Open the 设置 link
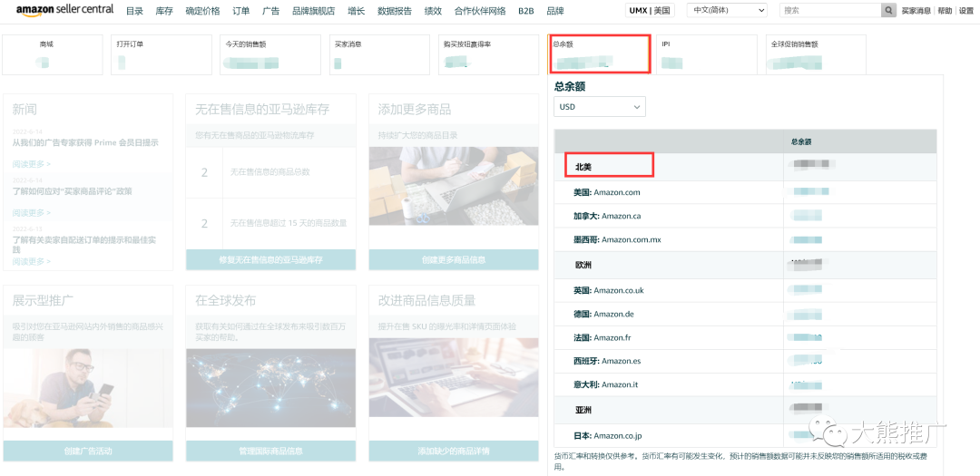This screenshot has width=980, height=476. (x=966, y=11)
